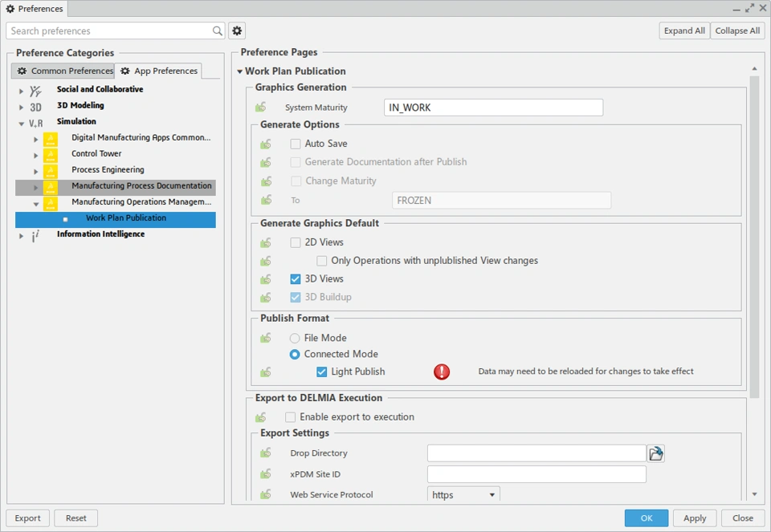Click lock icon next to System Maturity
771x532 pixels.
pyautogui.click(x=261, y=108)
